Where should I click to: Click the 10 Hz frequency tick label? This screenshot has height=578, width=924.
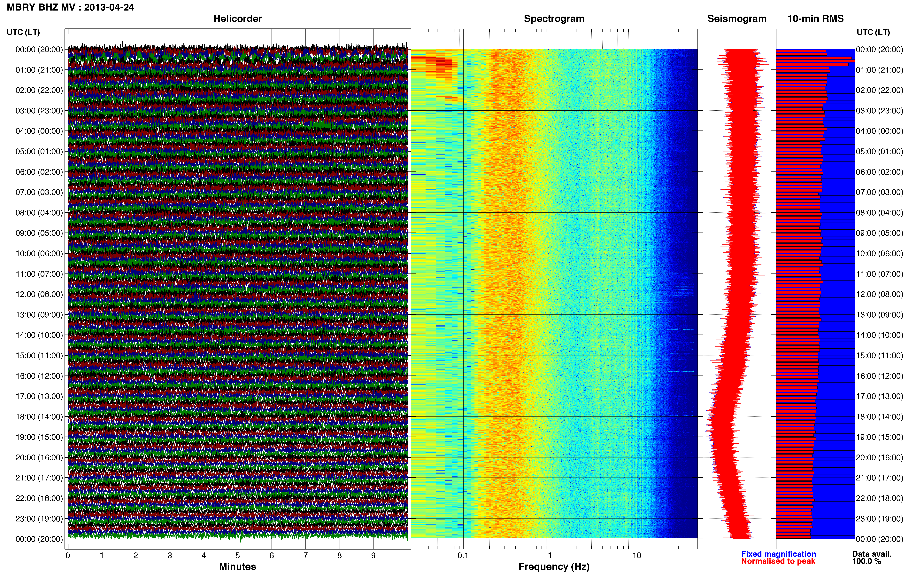click(x=636, y=555)
